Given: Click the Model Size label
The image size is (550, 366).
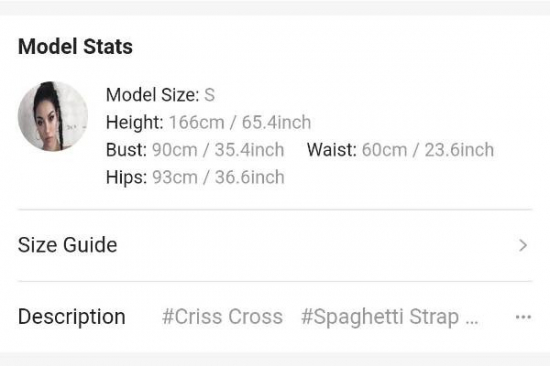Looking at the screenshot, I should click(153, 95).
